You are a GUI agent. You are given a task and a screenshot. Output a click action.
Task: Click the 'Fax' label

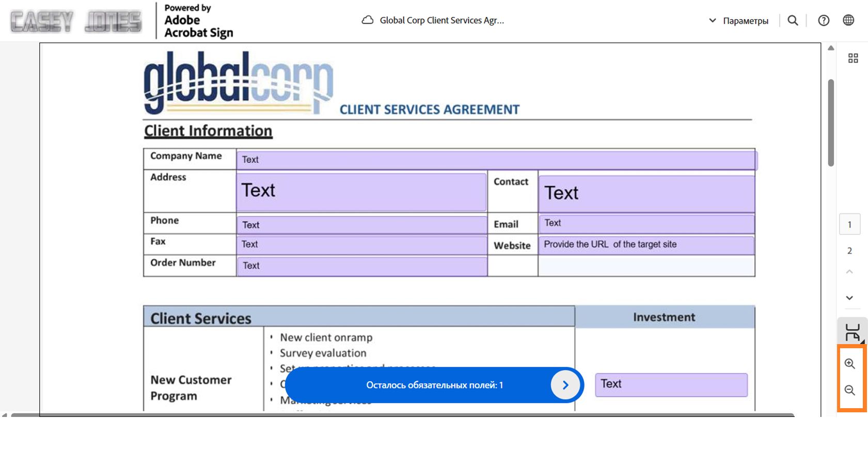158,242
